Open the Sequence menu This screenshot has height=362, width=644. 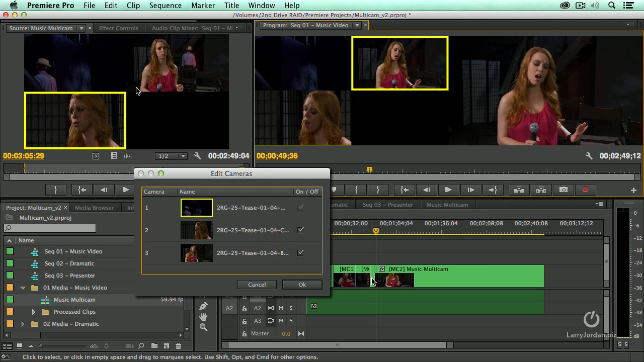[165, 6]
